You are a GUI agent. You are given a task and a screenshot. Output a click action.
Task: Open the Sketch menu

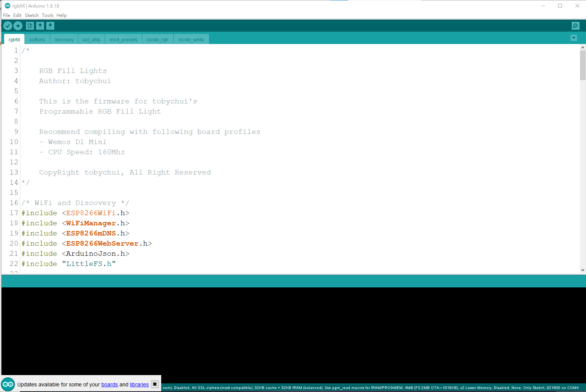pyautogui.click(x=32, y=15)
